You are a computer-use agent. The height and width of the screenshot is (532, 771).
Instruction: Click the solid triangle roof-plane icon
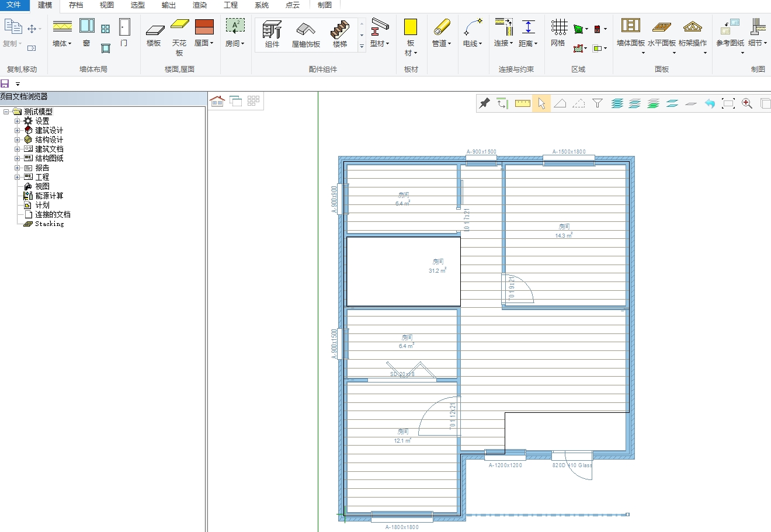pyautogui.click(x=560, y=103)
